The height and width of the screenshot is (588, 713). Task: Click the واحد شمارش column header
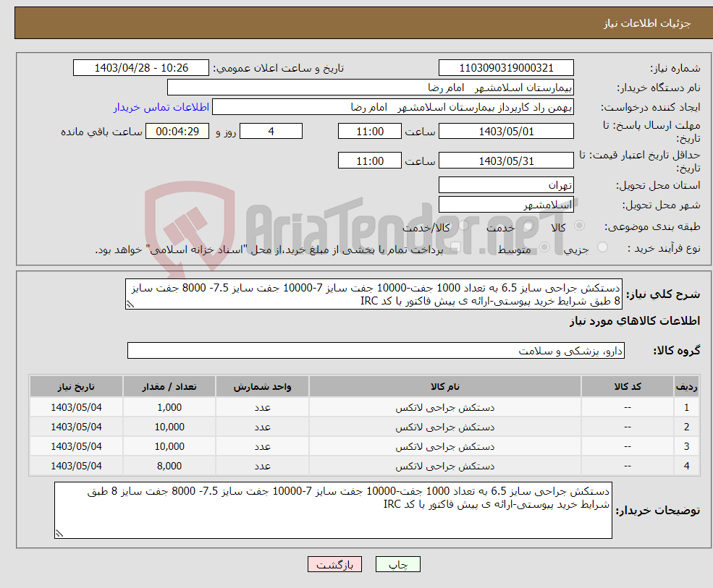[x=262, y=387]
